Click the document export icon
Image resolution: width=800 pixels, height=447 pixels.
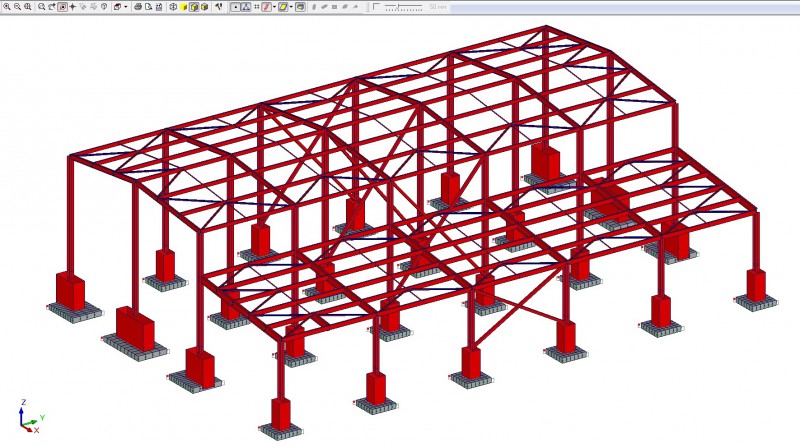coord(148,7)
